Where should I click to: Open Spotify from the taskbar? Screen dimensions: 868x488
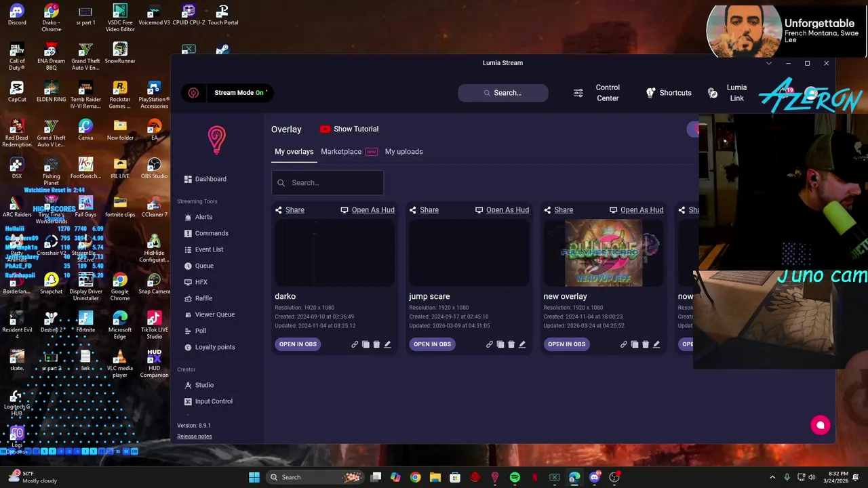[515, 477]
